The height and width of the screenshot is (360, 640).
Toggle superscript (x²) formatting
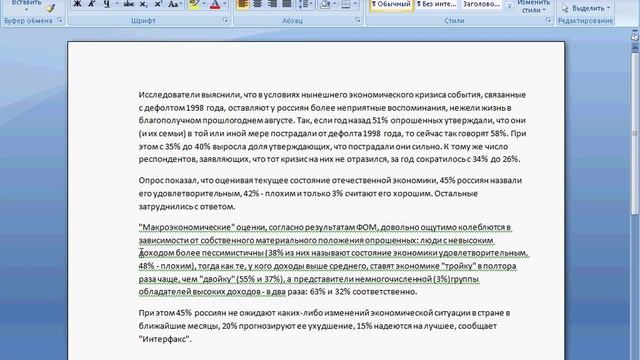(x=158, y=4)
